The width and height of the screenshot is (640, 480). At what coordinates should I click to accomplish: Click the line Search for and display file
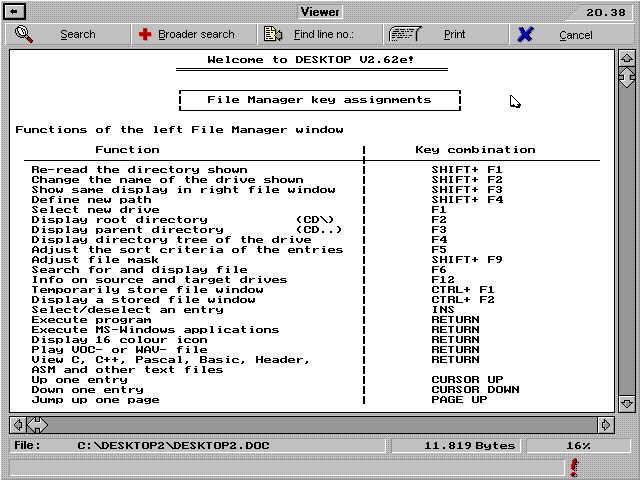click(x=139, y=269)
